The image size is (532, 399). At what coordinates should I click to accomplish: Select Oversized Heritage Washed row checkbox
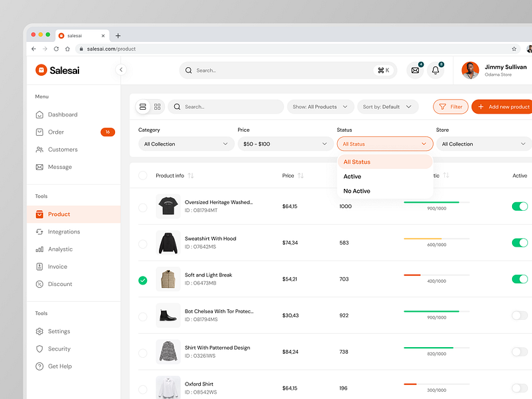pyautogui.click(x=143, y=207)
